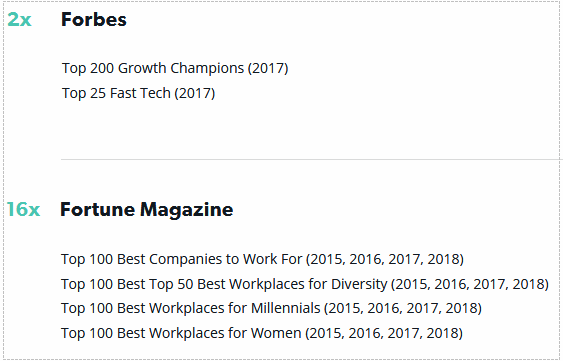Click year 2018 in the Women line

[x=442, y=333]
